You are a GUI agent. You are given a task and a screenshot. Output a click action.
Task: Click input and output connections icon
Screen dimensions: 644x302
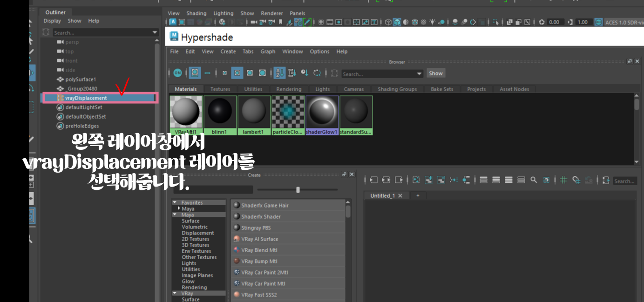point(386,180)
